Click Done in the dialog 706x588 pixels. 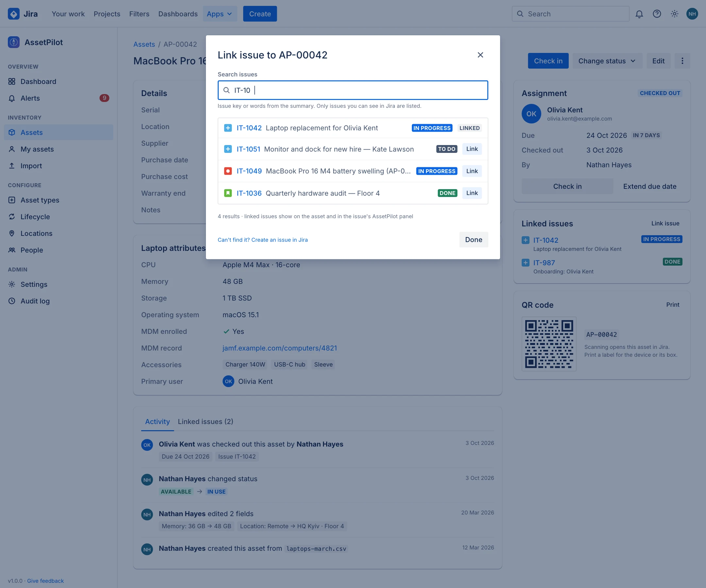[473, 239]
